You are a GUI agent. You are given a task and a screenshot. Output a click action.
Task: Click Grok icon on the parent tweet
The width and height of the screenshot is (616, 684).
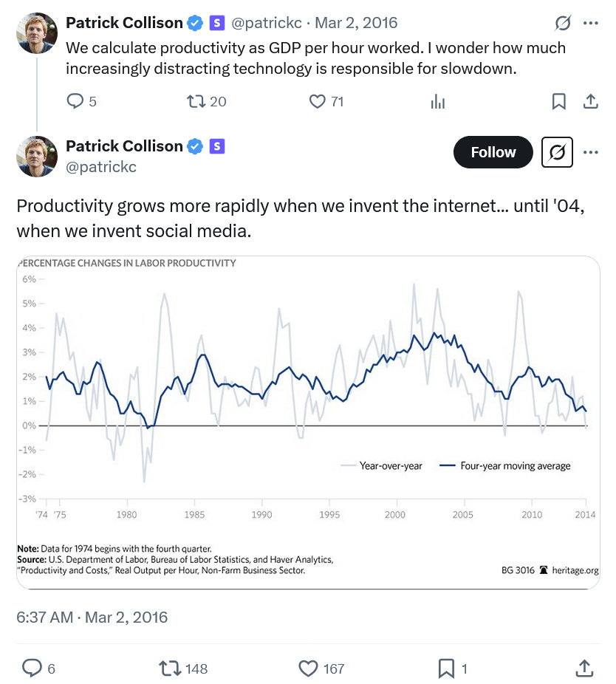click(x=563, y=23)
